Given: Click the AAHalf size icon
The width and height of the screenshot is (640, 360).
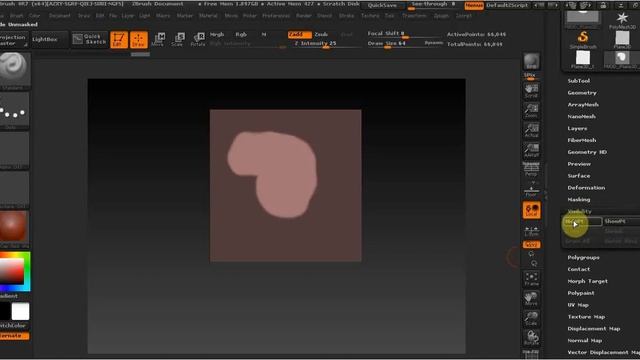Looking at the screenshot, I should pyautogui.click(x=531, y=150).
